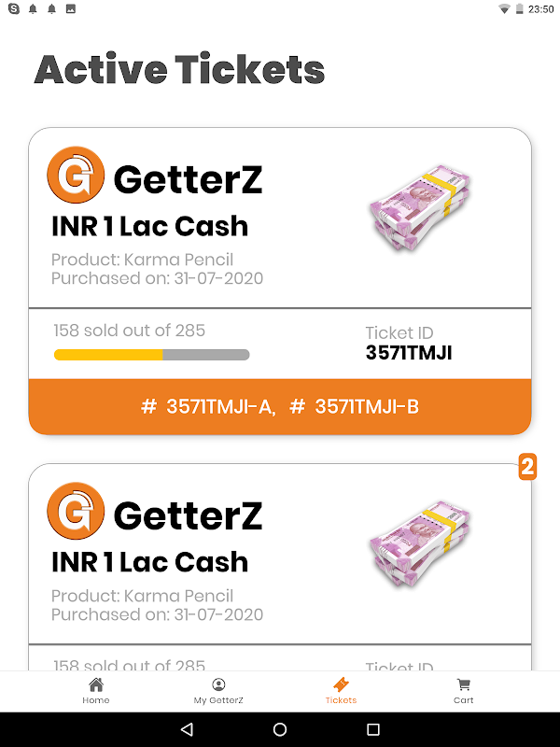Tap second ticket Karma Pencil product text

pos(142,596)
